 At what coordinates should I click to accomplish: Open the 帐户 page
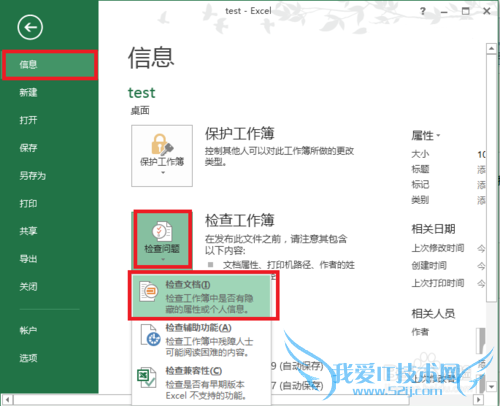(x=28, y=330)
